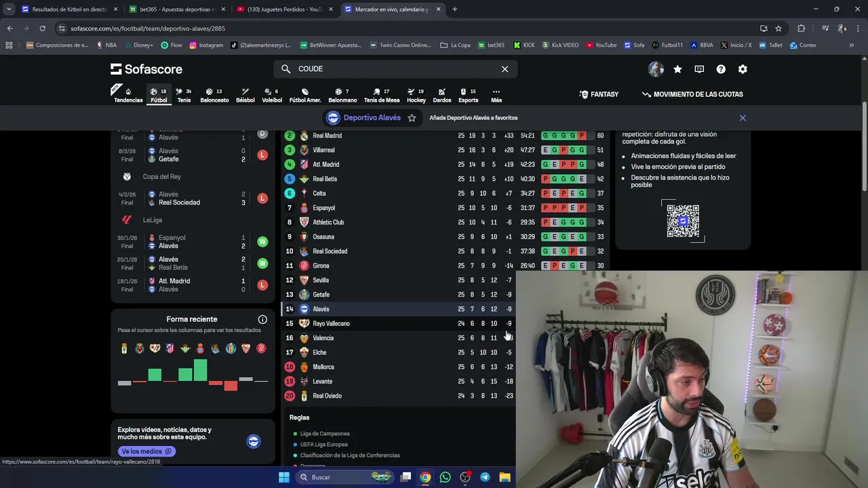Open the Baloncesto section
Image resolution: width=868 pixels, height=488 pixels.
214,95
